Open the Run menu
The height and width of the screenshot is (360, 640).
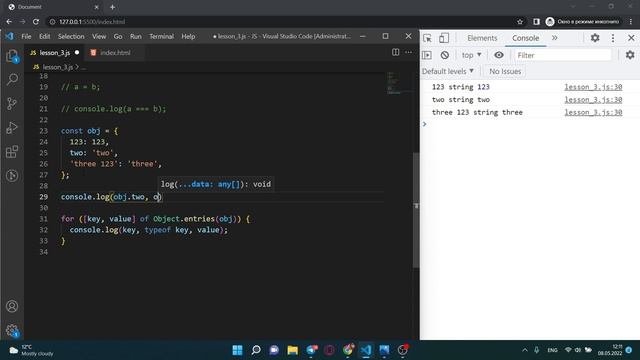[136, 36]
